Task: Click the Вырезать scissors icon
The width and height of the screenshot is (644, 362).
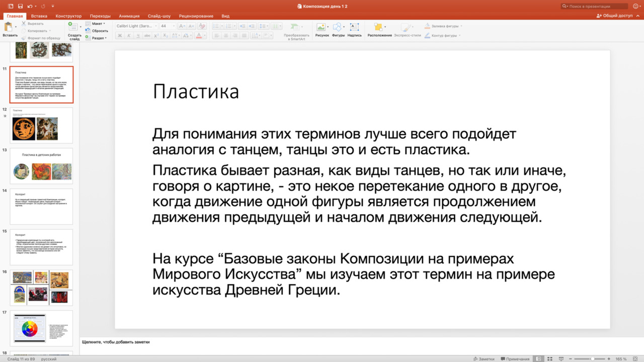Action: point(24,24)
